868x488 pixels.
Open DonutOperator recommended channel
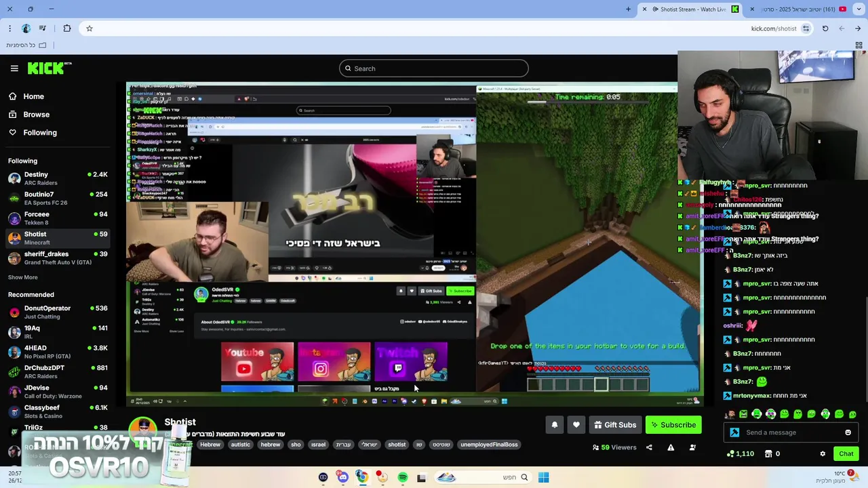pyautogui.click(x=58, y=312)
